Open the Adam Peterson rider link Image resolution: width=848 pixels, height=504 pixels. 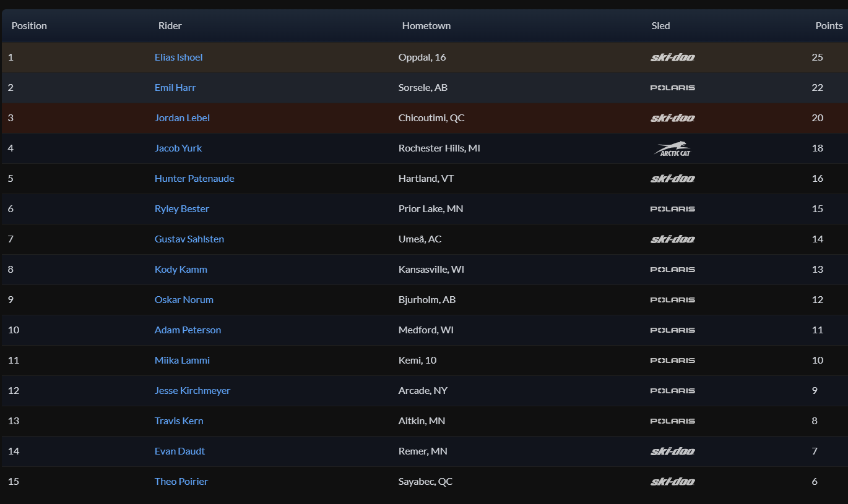pyautogui.click(x=188, y=330)
